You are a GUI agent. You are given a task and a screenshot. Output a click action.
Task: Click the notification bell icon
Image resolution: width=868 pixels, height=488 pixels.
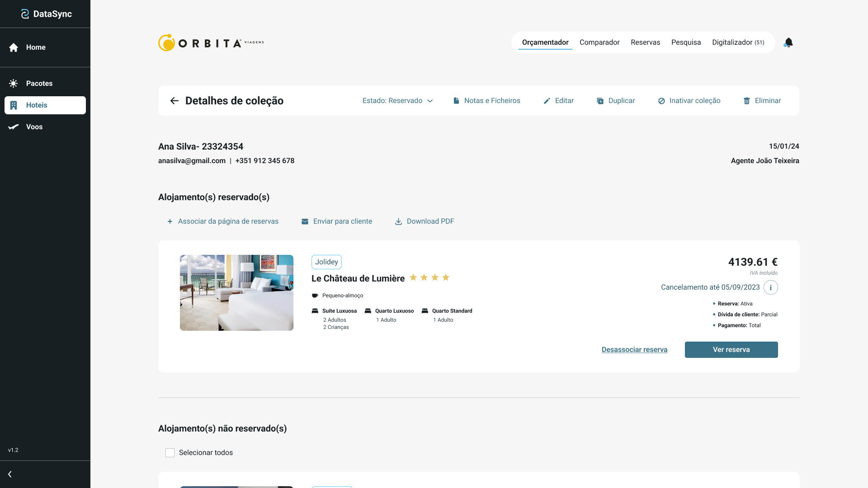pyautogui.click(x=788, y=42)
